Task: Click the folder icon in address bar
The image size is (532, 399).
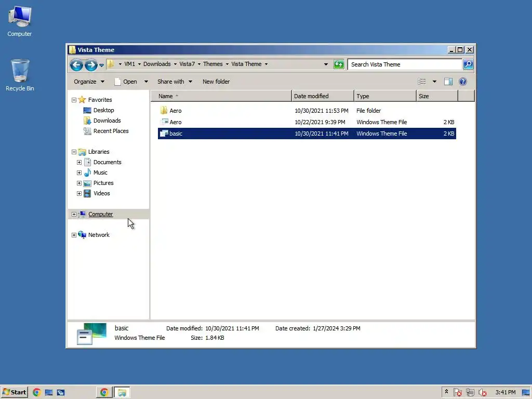Action: (x=111, y=64)
